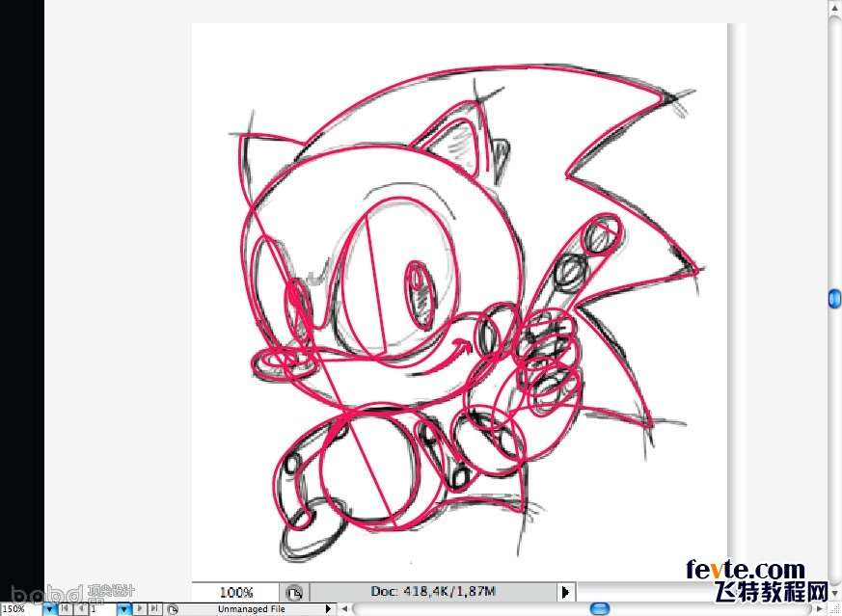This screenshot has height=616, width=842.
Task: Go to previous artboard button
Action: [81, 608]
